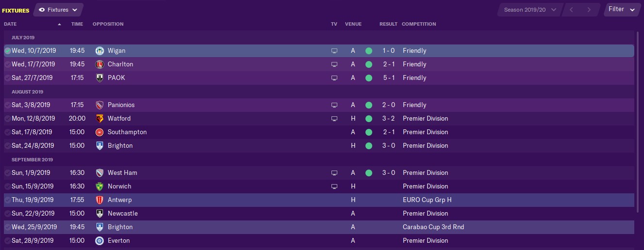The width and height of the screenshot is (644, 250).
Task: Click the Norwich club badge icon
Action: (99, 187)
